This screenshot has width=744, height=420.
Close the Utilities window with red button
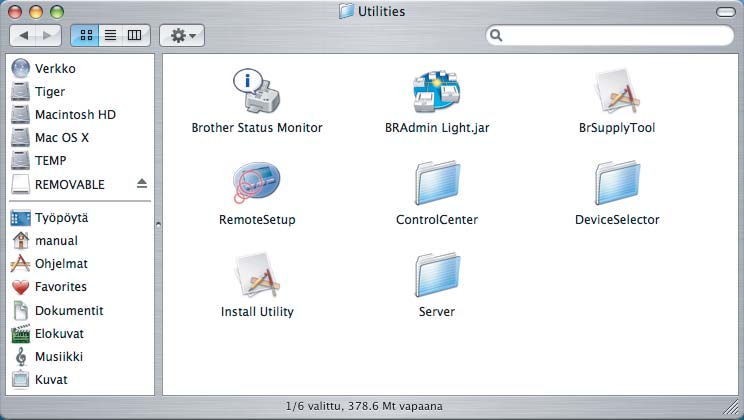(15, 12)
